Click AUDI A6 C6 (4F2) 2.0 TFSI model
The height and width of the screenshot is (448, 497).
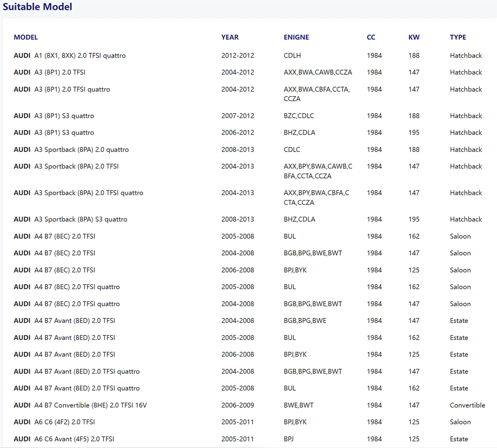coord(54,422)
